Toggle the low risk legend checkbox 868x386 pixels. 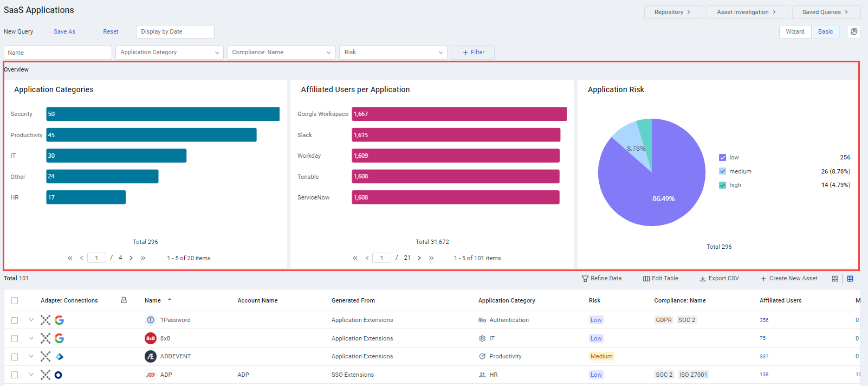click(722, 157)
